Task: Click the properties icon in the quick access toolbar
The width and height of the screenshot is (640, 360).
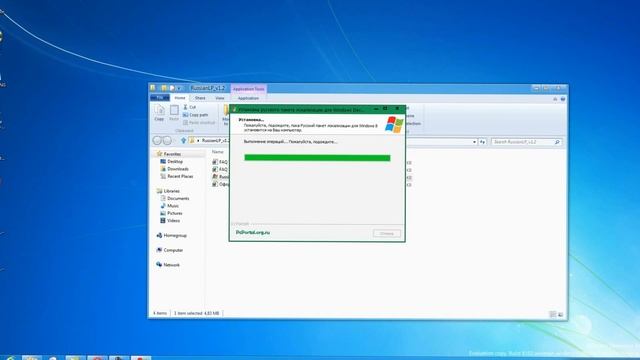Action: coord(172,88)
